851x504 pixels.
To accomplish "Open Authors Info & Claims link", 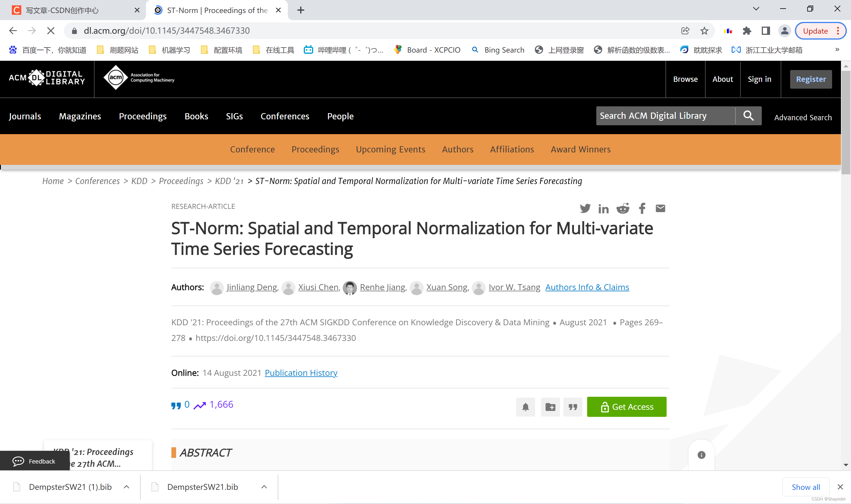I will tap(587, 287).
